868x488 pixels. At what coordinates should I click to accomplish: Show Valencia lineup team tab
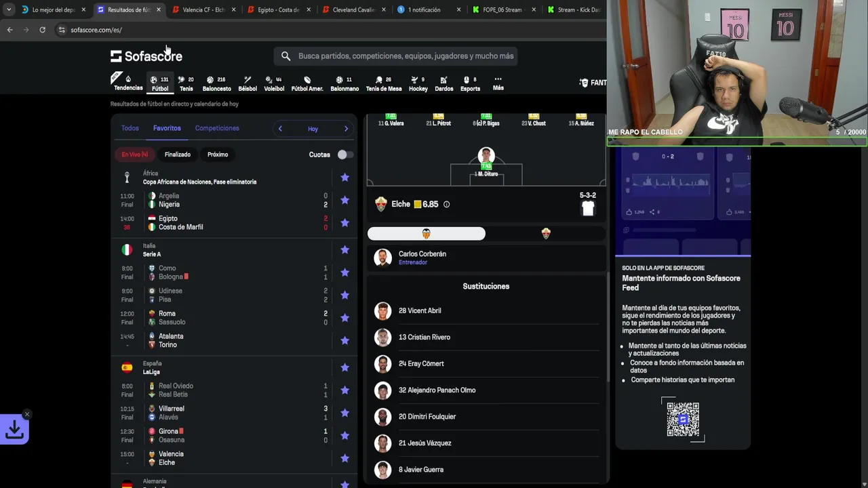pos(427,233)
